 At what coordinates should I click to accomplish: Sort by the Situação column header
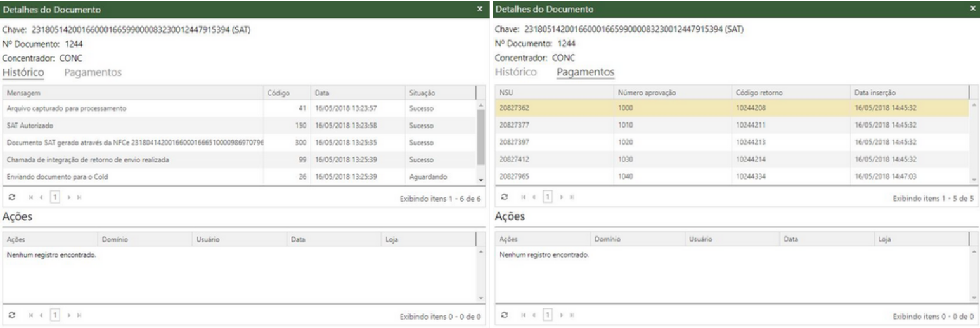tap(422, 93)
